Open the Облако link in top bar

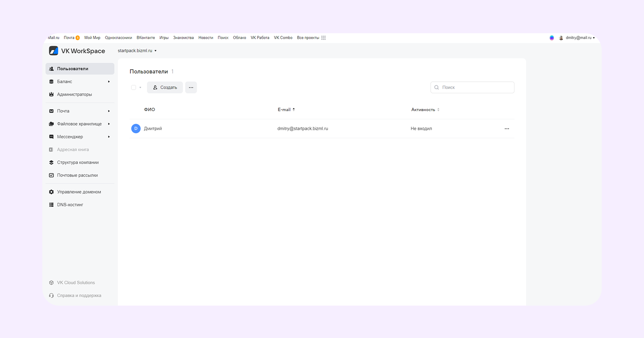pos(239,38)
